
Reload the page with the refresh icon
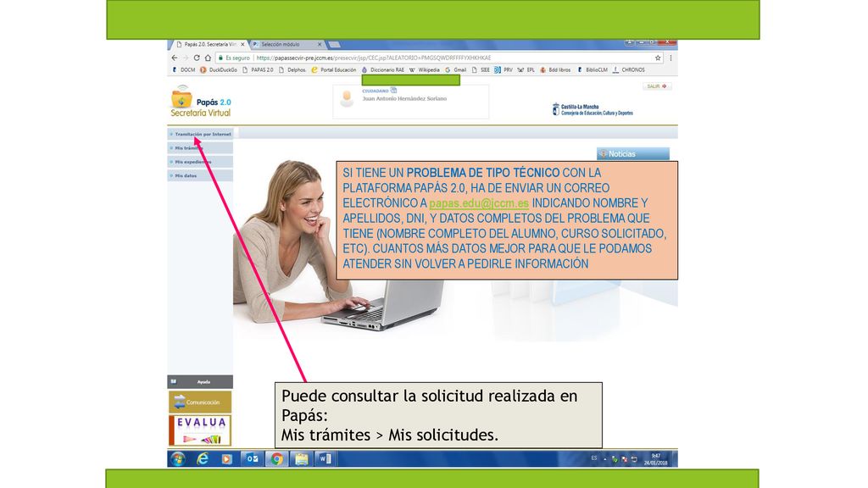coord(197,58)
